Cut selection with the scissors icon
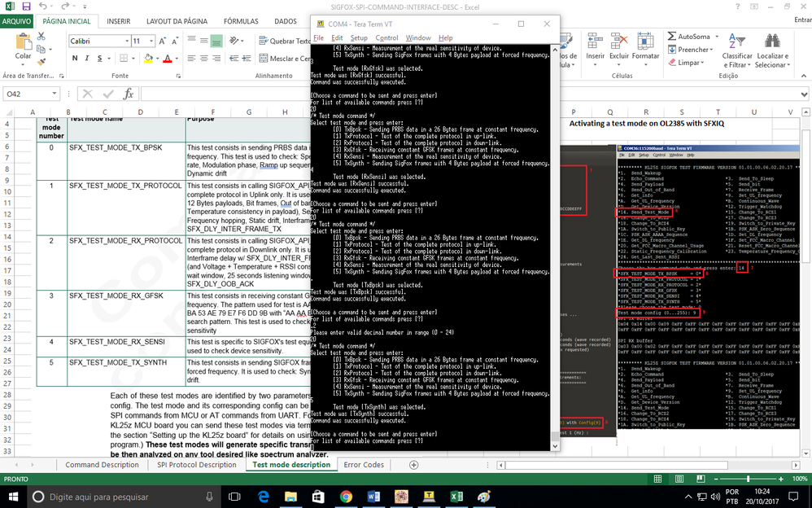The height and width of the screenshot is (508, 812). tap(41, 37)
